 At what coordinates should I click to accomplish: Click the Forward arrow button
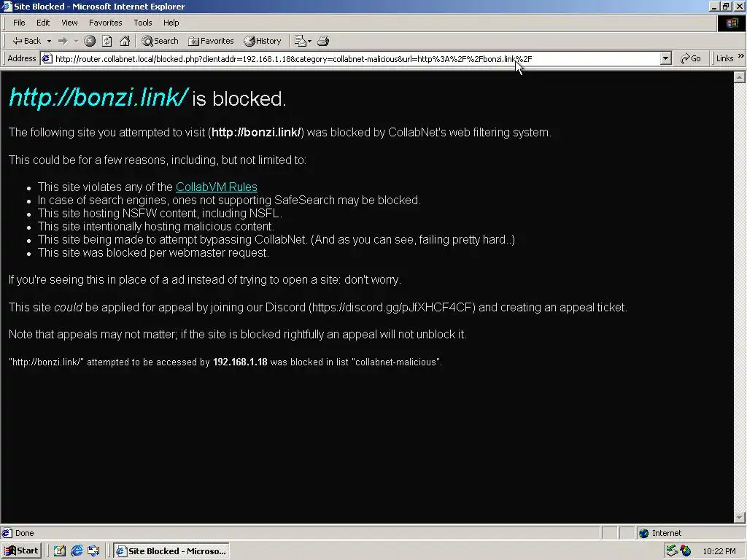[x=63, y=41]
